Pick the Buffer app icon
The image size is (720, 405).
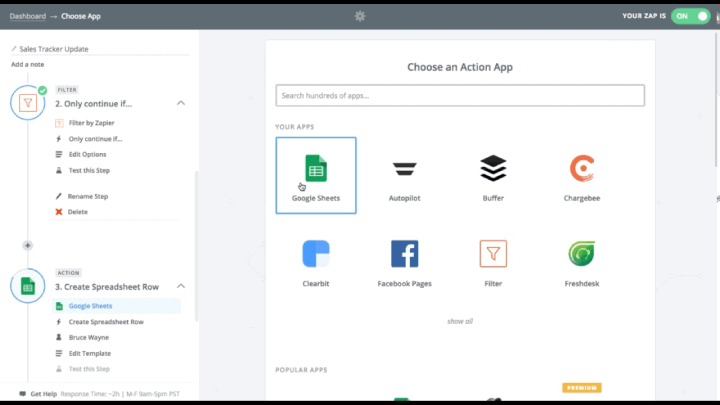tap(493, 169)
